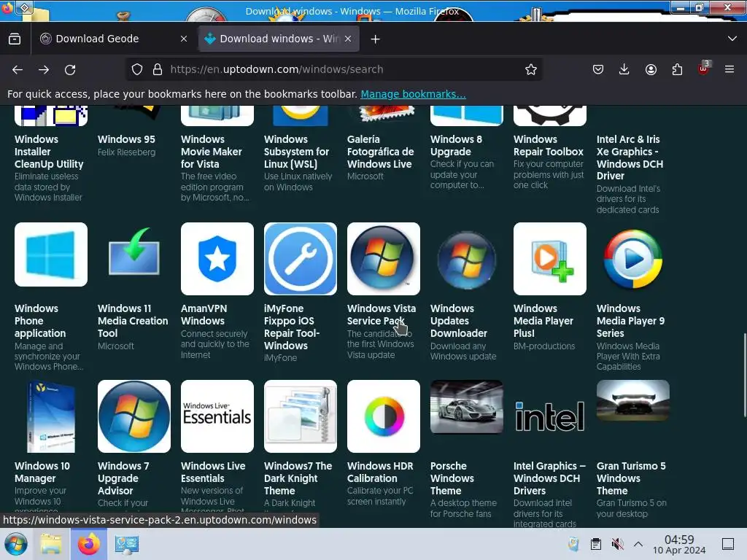Viewport: 747px width, 560px height.
Task: Click the Firefox taskbar icon
Action: click(x=88, y=544)
